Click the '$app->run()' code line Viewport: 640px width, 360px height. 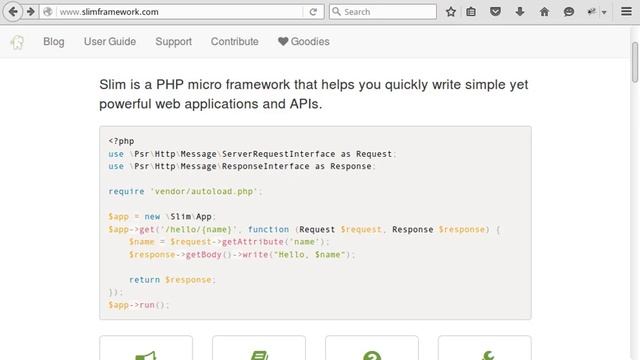(x=138, y=305)
